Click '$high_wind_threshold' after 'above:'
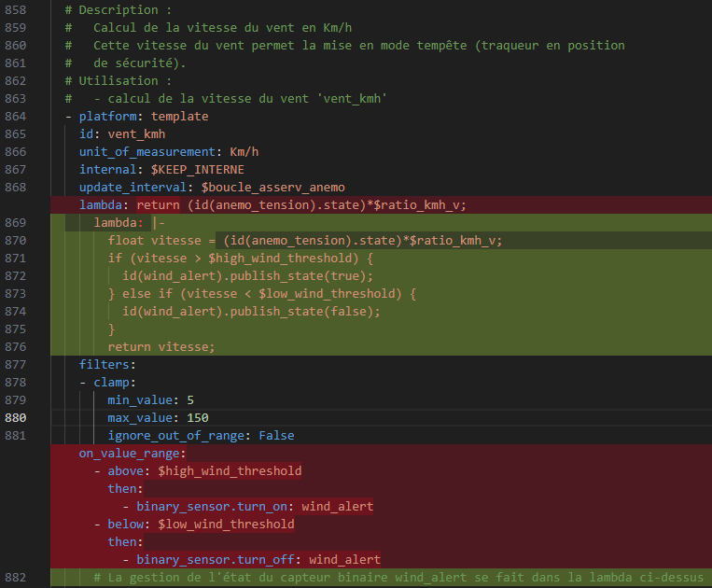This screenshot has height=588, width=712. coord(230,470)
